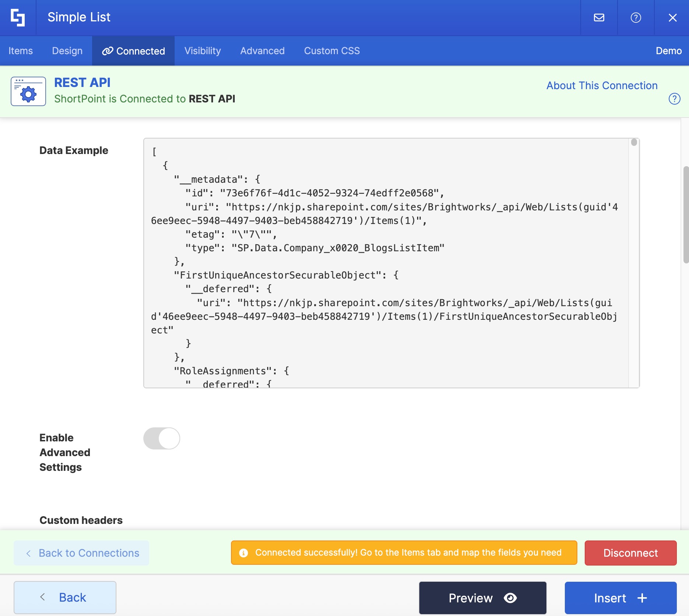The image size is (689, 616).
Task: Click the "id" GUID line in JSON
Action: click(315, 193)
